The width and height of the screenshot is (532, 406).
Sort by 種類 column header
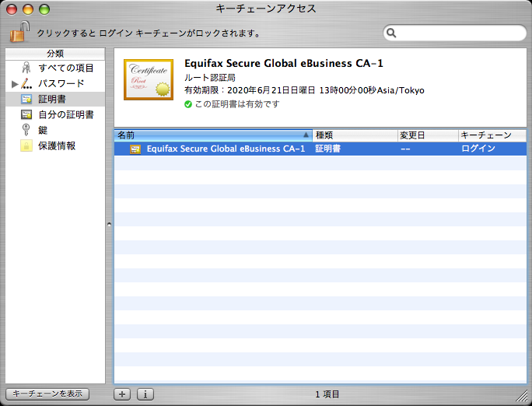(355, 135)
